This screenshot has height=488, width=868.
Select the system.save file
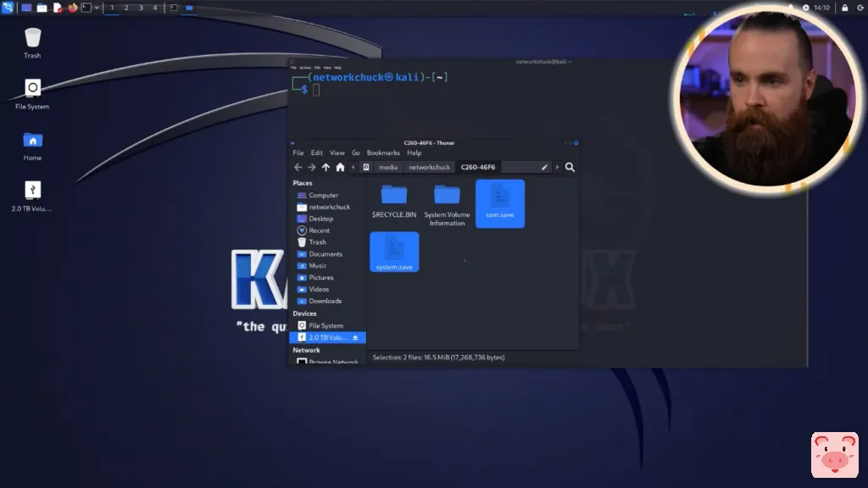tap(394, 252)
